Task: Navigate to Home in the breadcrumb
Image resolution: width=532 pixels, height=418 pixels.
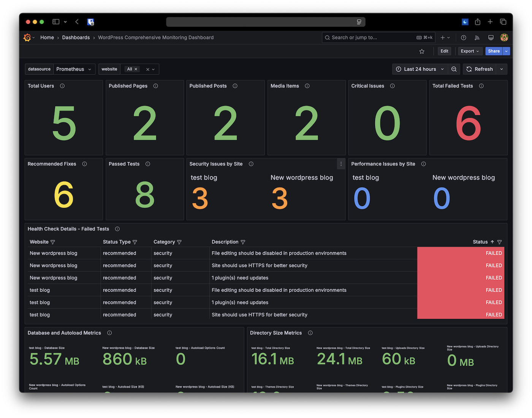Action: [x=47, y=37]
